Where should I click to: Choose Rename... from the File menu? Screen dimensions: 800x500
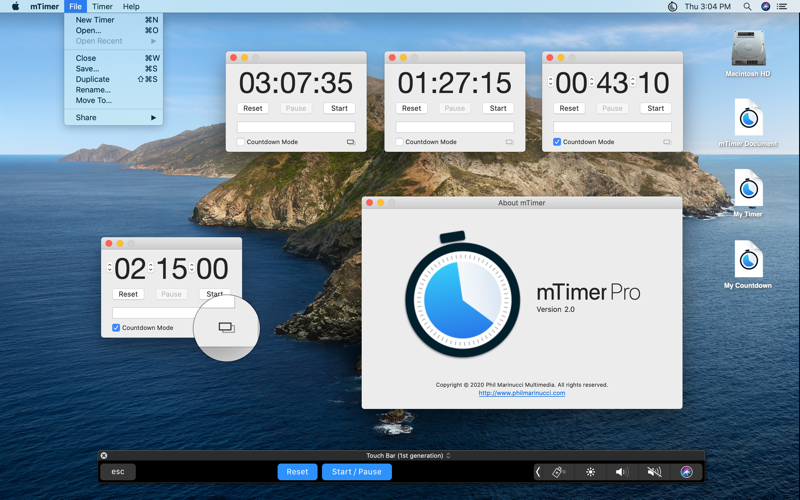tap(113, 90)
